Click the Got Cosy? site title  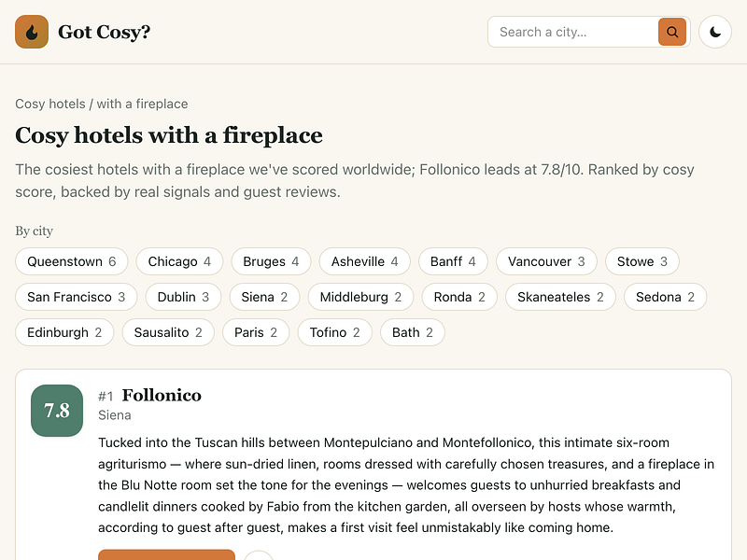click(104, 32)
